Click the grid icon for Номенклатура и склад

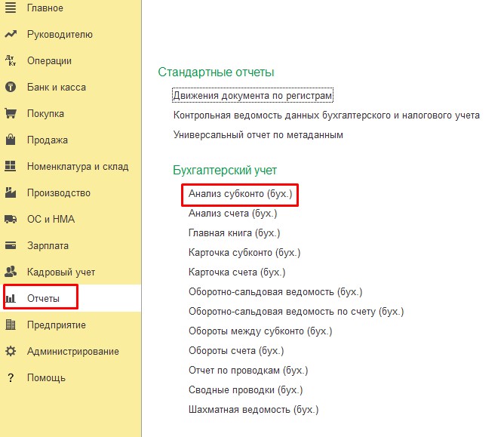coord(11,166)
